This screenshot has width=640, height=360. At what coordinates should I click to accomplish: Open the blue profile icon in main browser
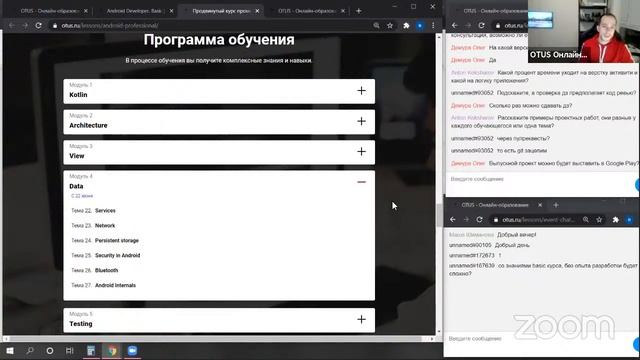420,25
